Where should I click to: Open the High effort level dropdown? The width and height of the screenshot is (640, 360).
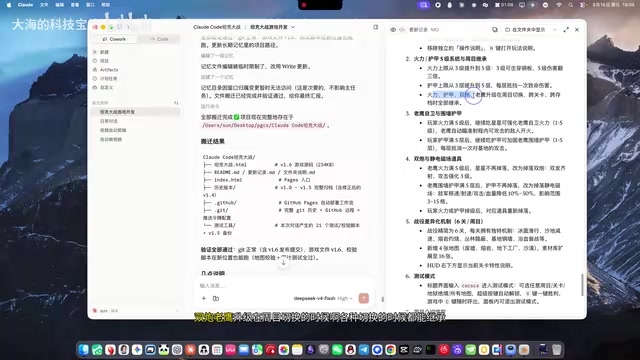pos(345,298)
